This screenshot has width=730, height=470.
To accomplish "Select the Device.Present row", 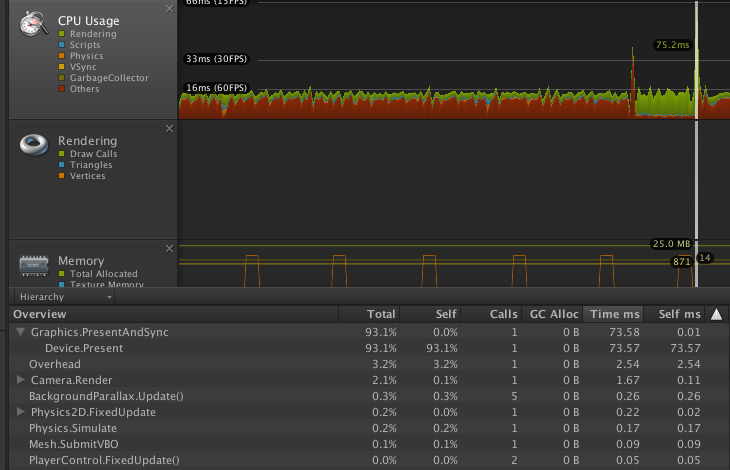I will coord(370,348).
